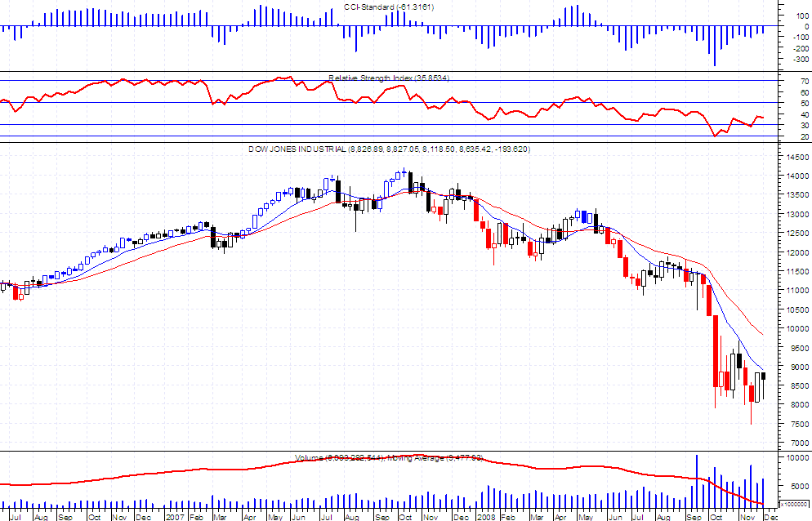Image resolution: width=812 pixels, height=521 pixels.
Task: Click the 12000 price axis label
Action: (x=799, y=252)
